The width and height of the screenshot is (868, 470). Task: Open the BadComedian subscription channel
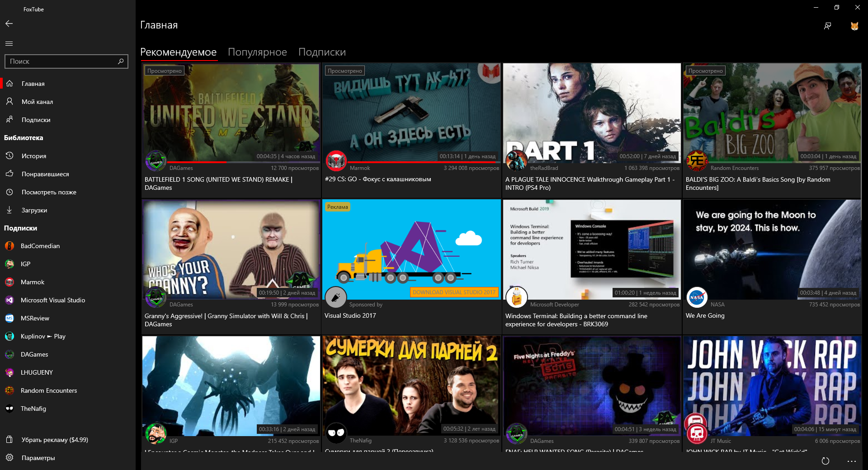pos(40,246)
